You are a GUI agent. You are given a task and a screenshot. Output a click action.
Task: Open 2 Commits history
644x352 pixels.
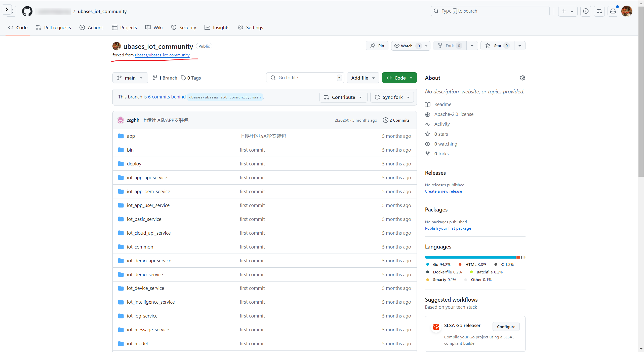[396, 120]
